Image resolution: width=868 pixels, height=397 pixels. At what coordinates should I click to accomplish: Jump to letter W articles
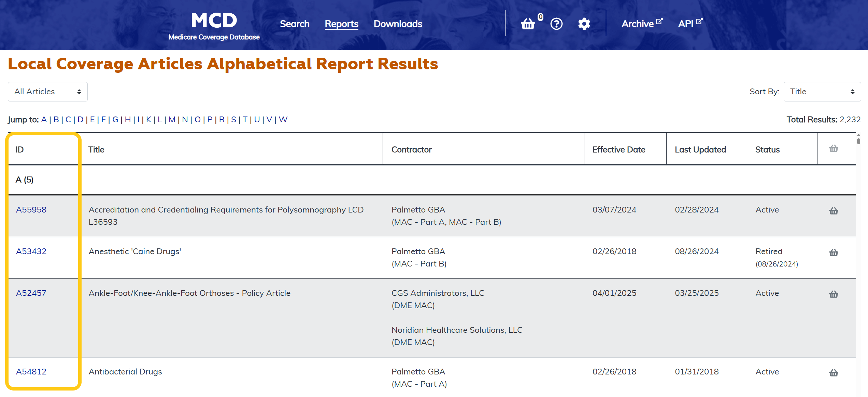[x=283, y=120]
